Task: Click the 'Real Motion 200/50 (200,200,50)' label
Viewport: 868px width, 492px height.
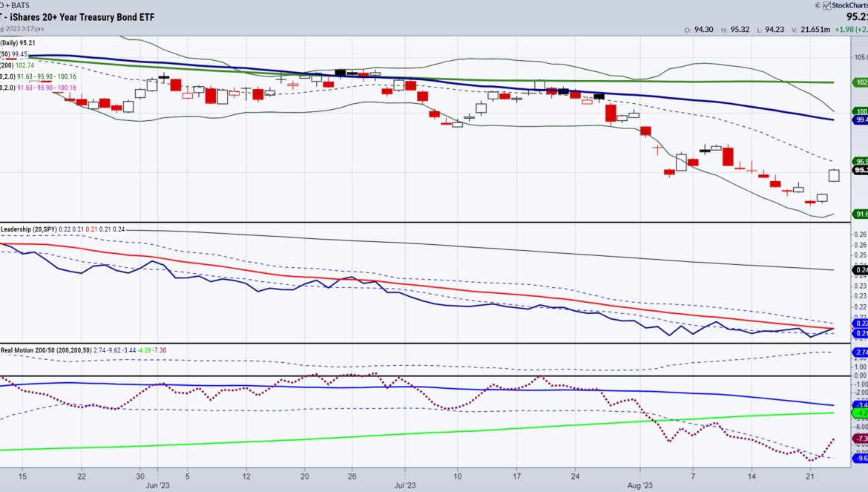Action: pos(46,350)
